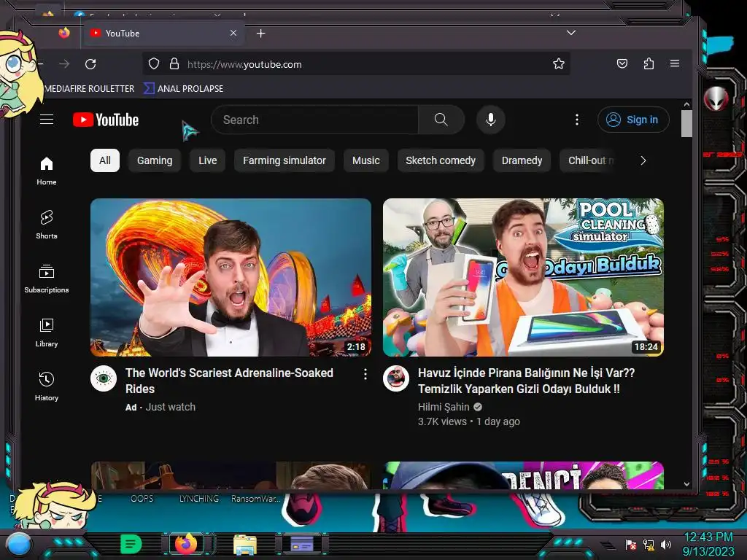The width and height of the screenshot is (747, 560).
Task: Launch Firefox from the taskbar
Action: click(x=186, y=543)
